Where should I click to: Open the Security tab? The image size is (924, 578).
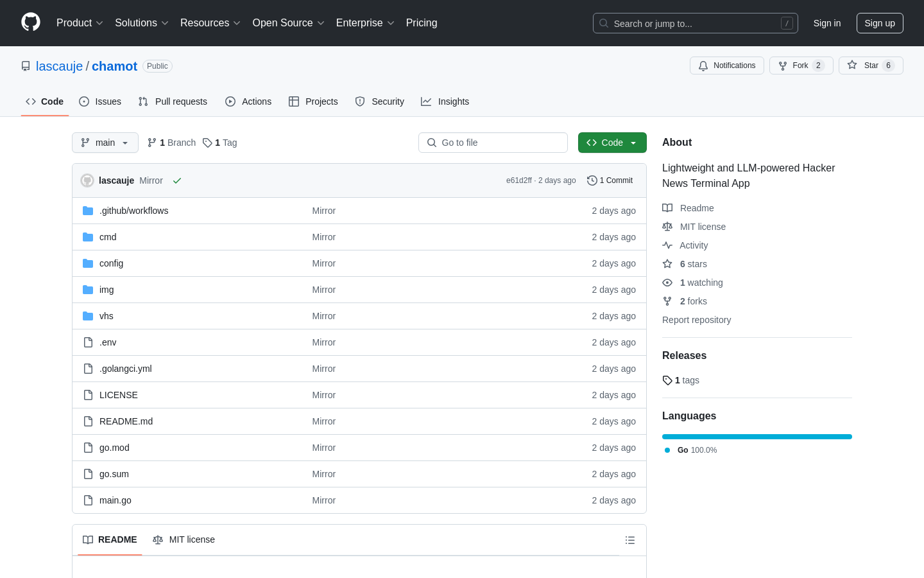[x=380, y=101]
